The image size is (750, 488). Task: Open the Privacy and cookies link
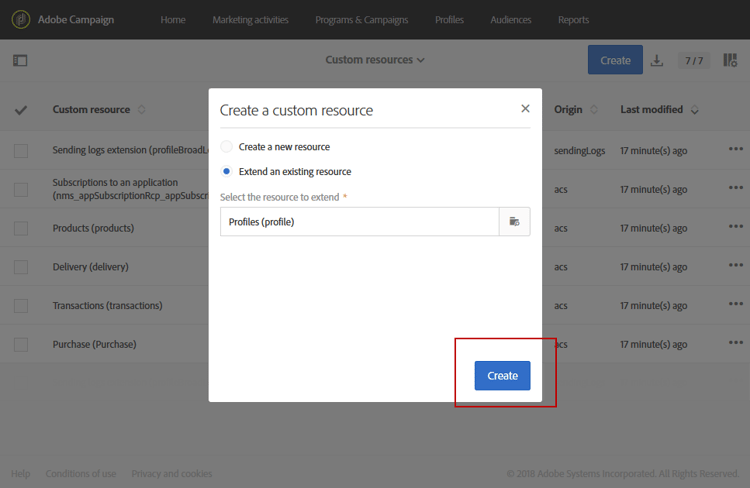click(171, 474)
